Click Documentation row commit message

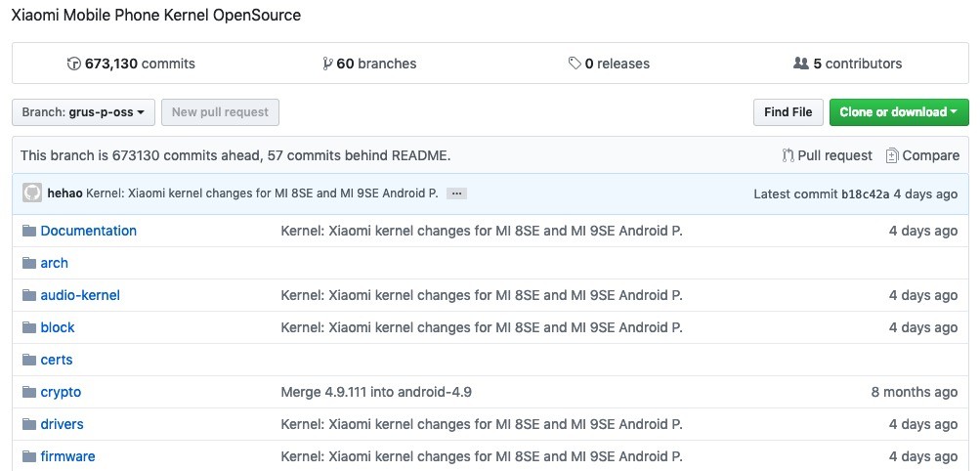(482, 231)
